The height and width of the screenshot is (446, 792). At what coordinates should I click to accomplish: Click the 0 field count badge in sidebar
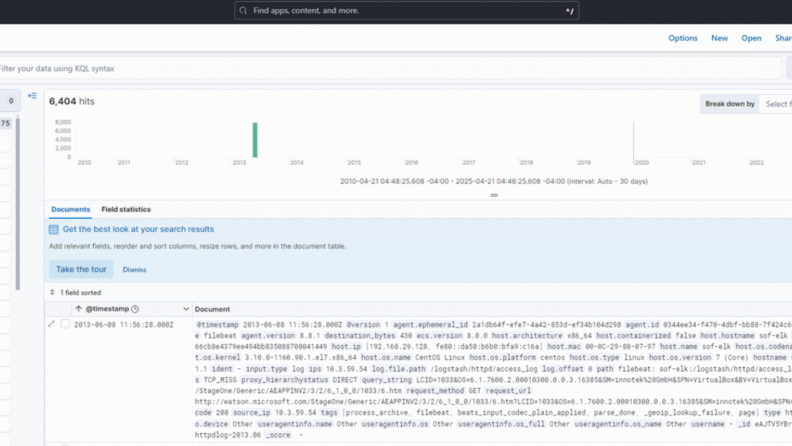(11, 101)
